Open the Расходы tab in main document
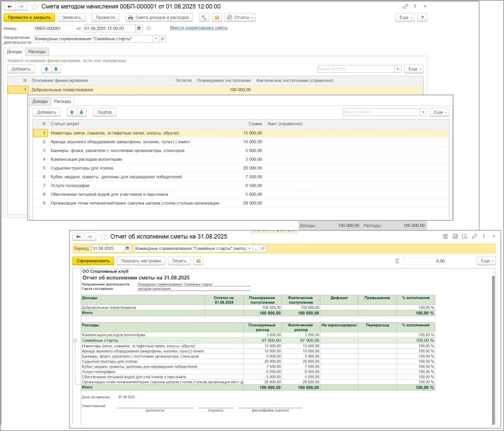The image size is (504, 431). tap(37, 52)
